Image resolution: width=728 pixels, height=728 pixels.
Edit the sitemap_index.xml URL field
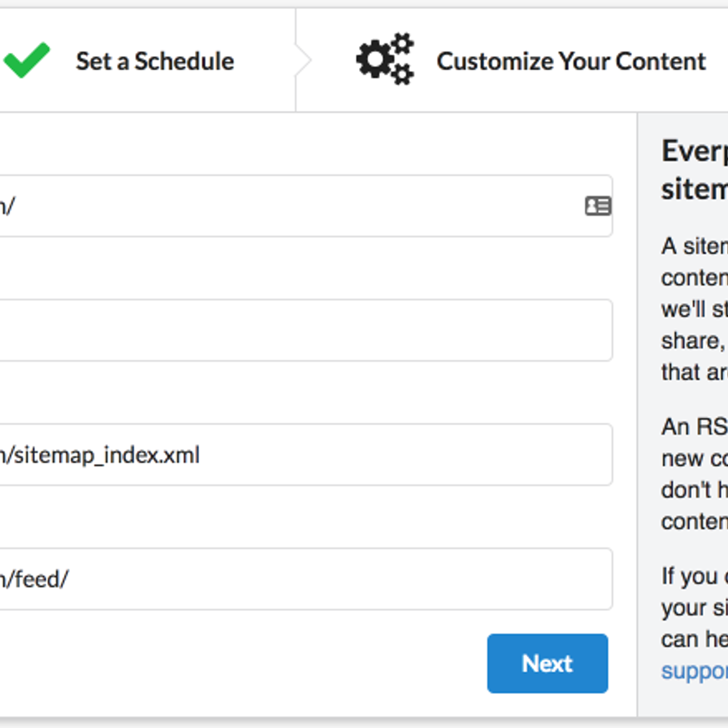[x=306, y=455]
